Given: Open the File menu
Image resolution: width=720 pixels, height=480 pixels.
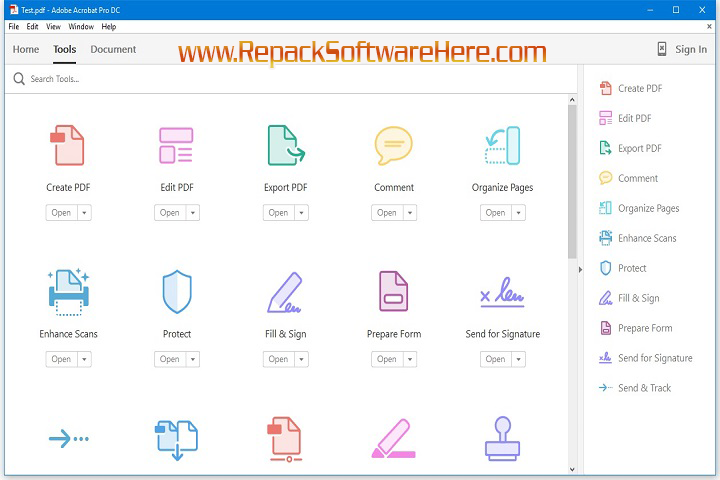Looking at the screenshot, I should [14, 27].
